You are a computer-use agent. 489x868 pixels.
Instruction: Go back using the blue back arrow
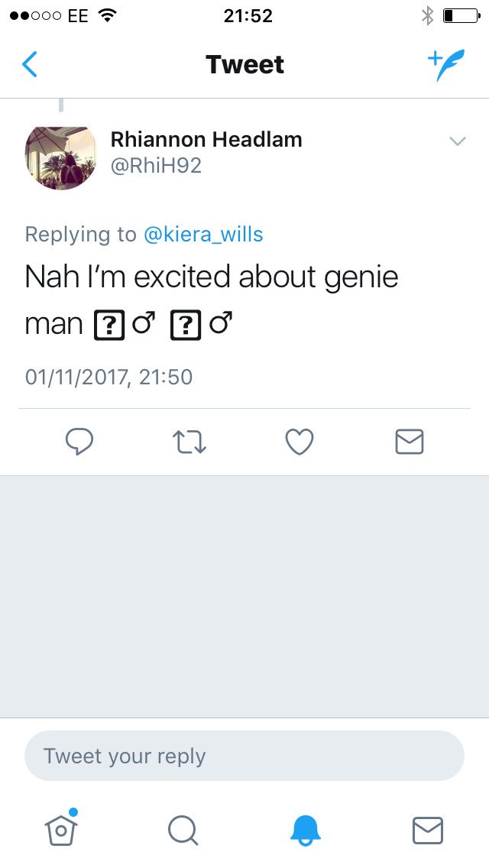coord(29,64)
